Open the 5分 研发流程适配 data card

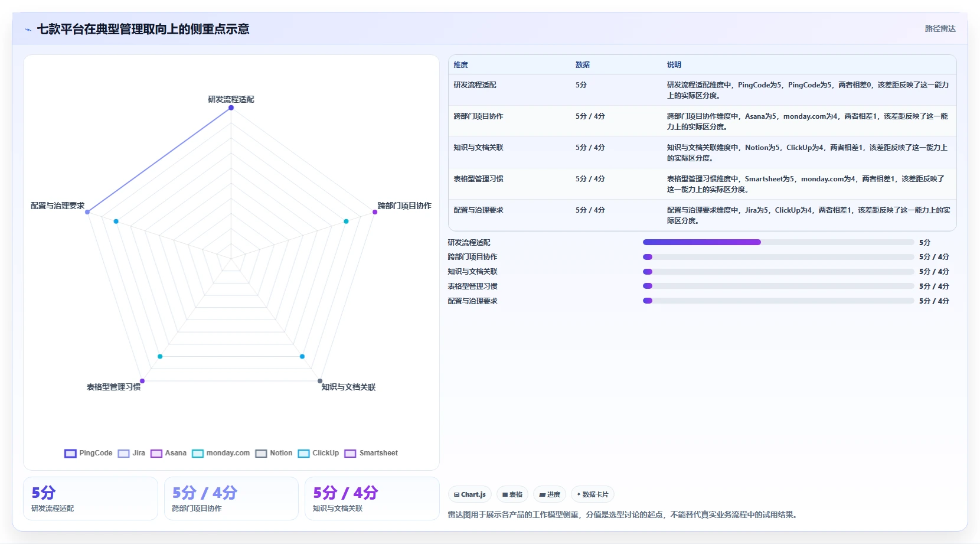pos(90,499)
